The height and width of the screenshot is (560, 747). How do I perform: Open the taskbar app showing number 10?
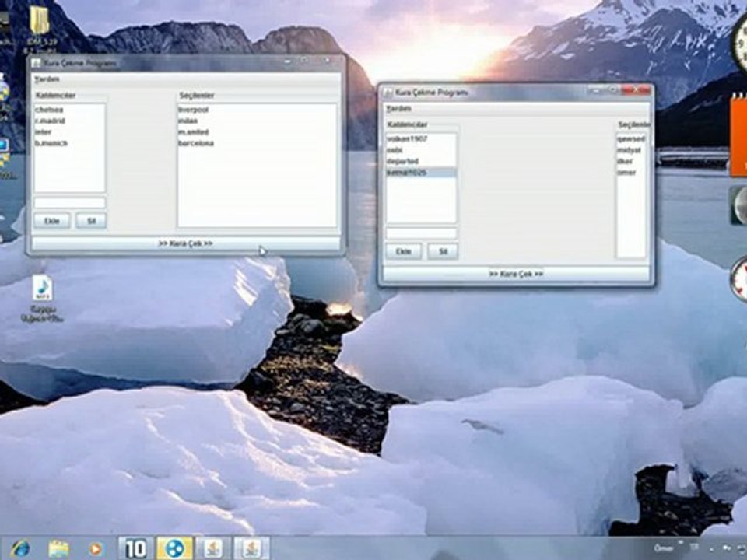(x=135, y=548)
